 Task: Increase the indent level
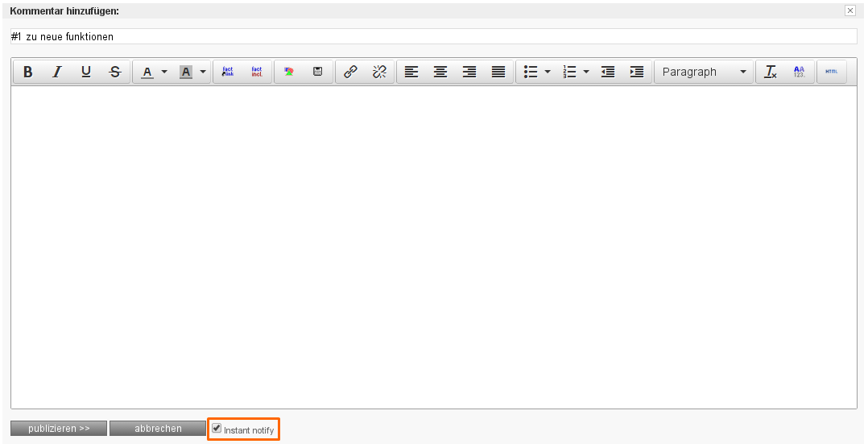pyautogui.click(x=637, y=72)
